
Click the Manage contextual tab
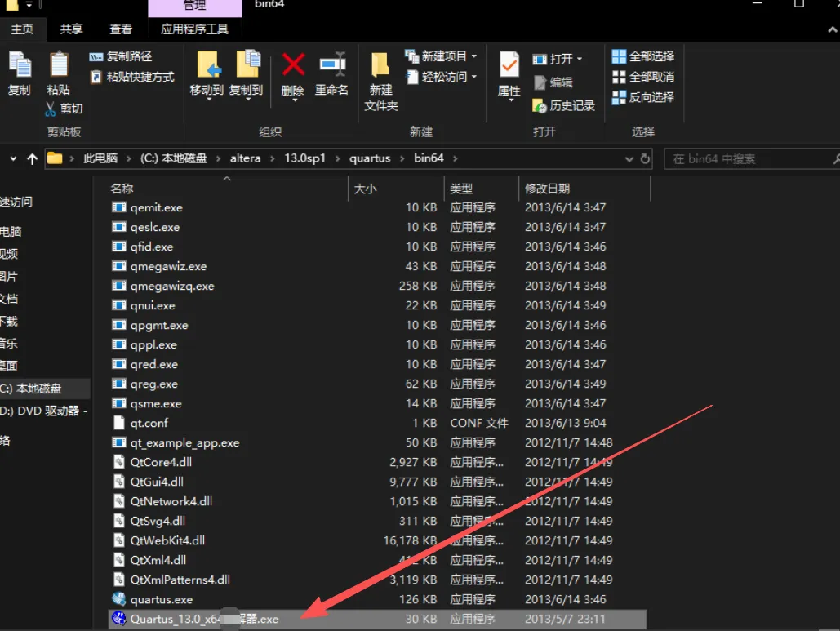coord(195,7)
